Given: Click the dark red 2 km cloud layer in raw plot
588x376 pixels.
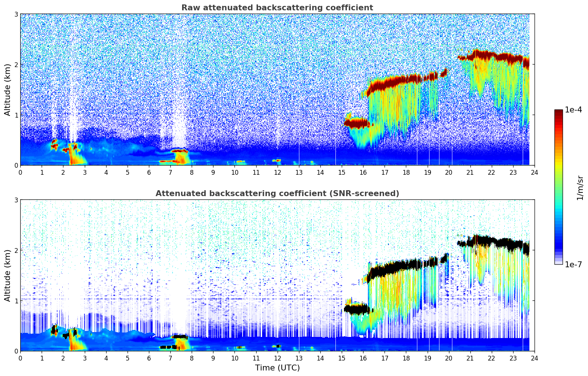Looking at the screenshot, I should (x=494, y=57).
